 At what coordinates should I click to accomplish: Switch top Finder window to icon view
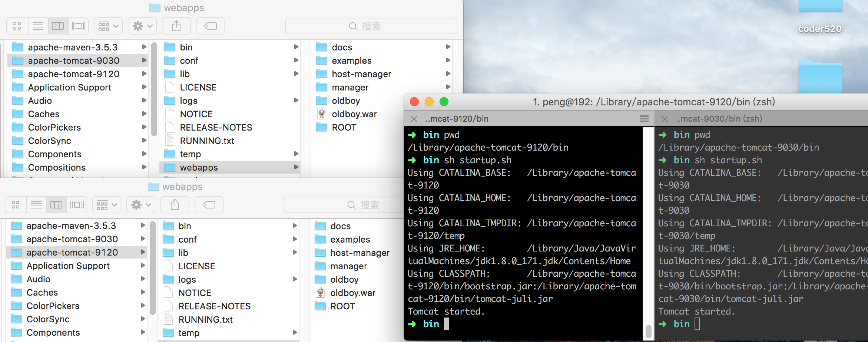[17, 26]
